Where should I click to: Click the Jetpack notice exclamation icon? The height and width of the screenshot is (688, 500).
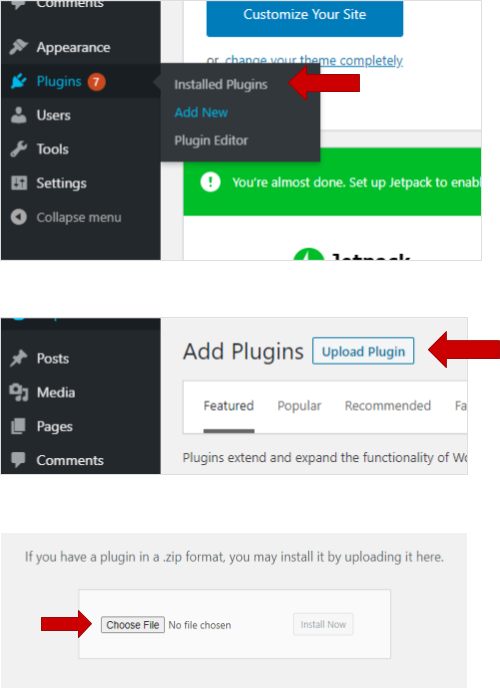coord(211,182)
